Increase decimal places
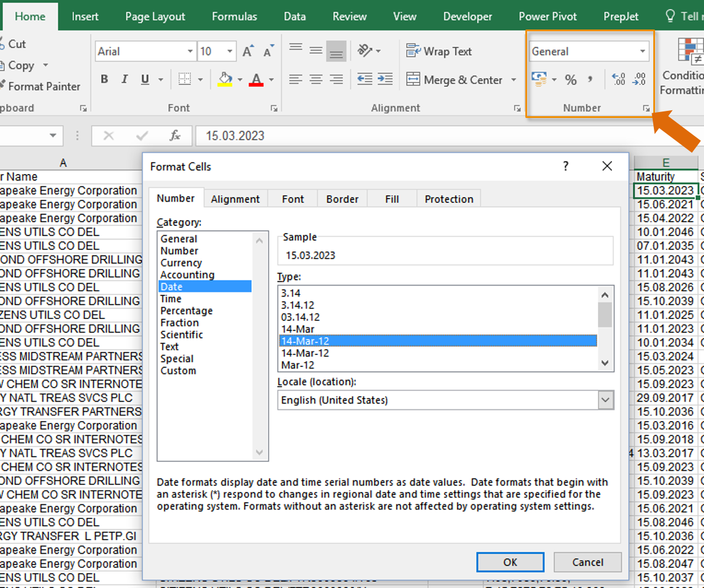The height and width of the screenshot is (588, 704). (x=617, y=80)
